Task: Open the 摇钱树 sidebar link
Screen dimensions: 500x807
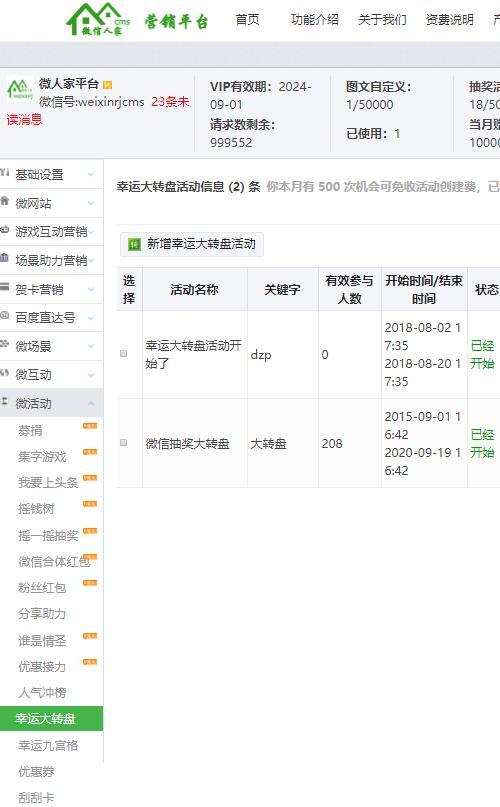Action: pos(36,509)
